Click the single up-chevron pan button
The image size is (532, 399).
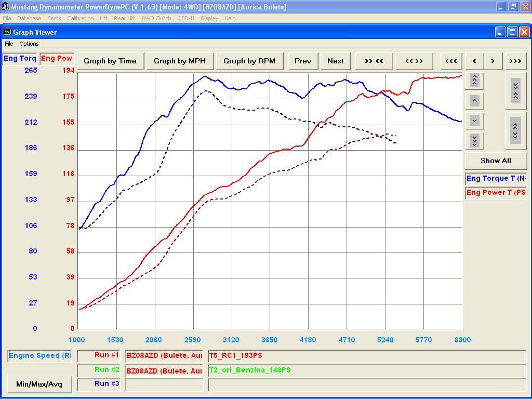tap(474, 100)
